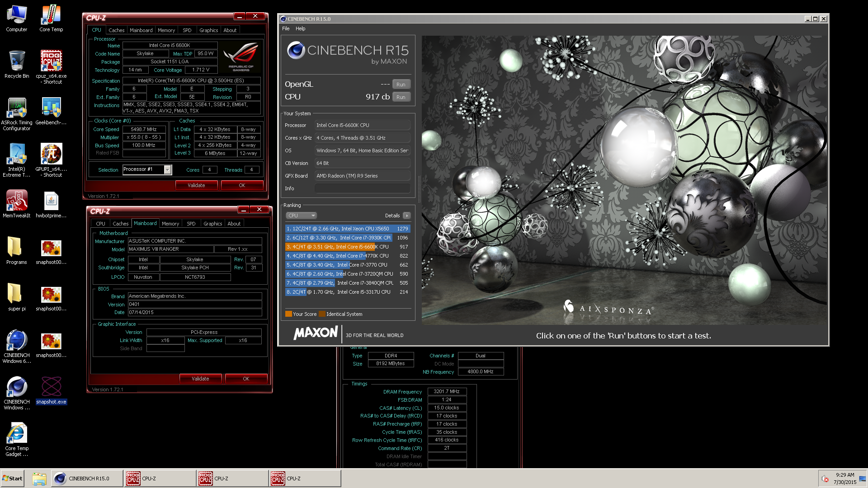Click DRAM Frequency value 3201.7 MHz
Image resolution: width=868 pixels, height=488 pixels.
point(447,392)
